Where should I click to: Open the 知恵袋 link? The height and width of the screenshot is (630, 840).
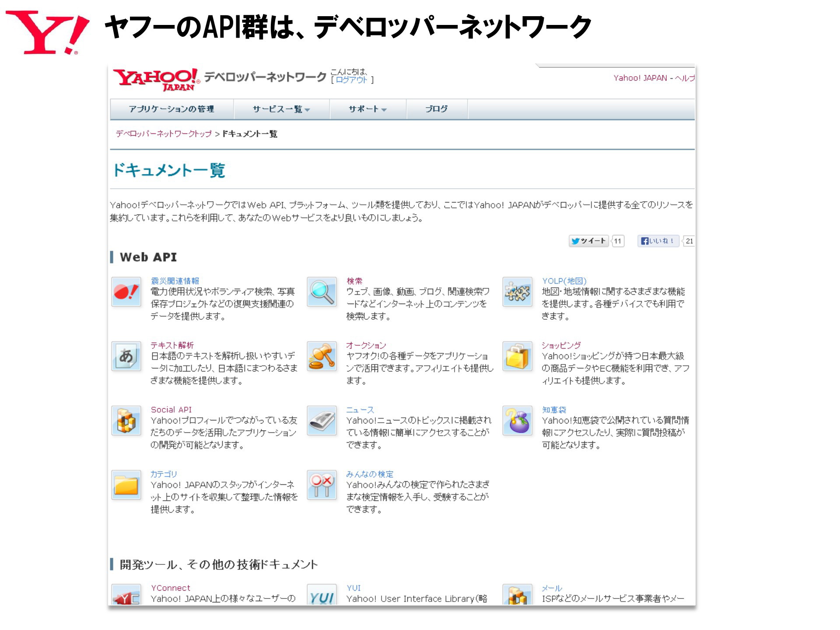click(x=554, y=409)
